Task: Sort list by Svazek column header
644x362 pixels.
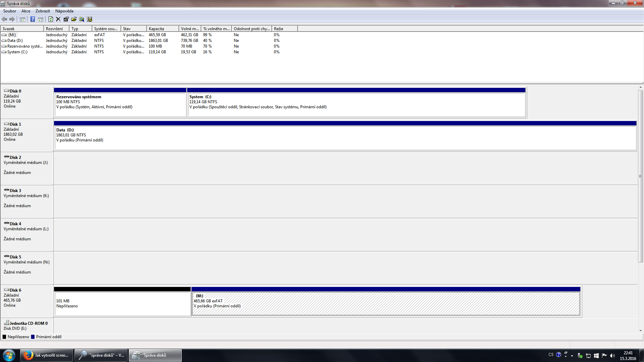Action: point(22,29)
